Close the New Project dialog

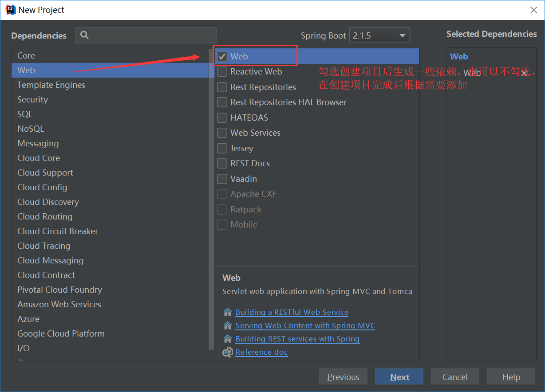pos(534,10)
